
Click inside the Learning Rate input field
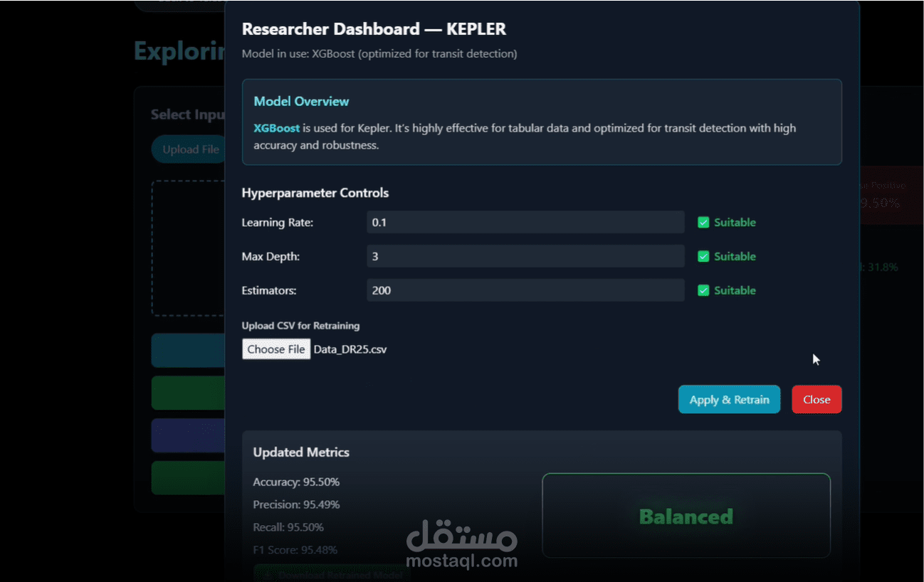tap(525, 222)
